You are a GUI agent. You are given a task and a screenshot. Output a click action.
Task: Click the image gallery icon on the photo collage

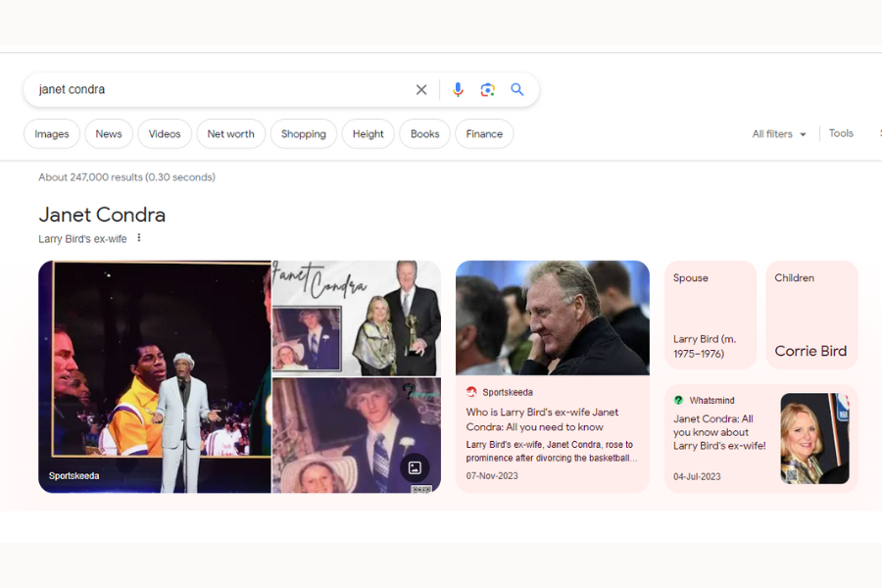(x=415, y=467)
